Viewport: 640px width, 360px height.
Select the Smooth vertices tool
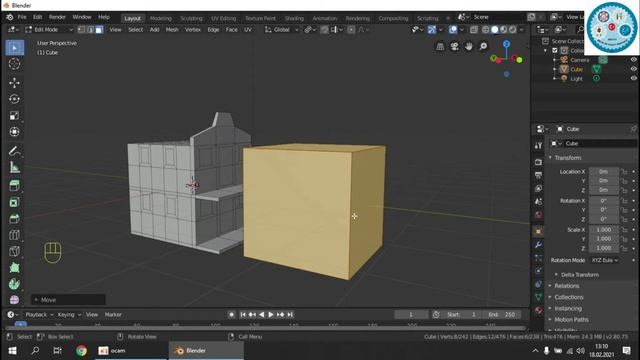pos(15,300)
